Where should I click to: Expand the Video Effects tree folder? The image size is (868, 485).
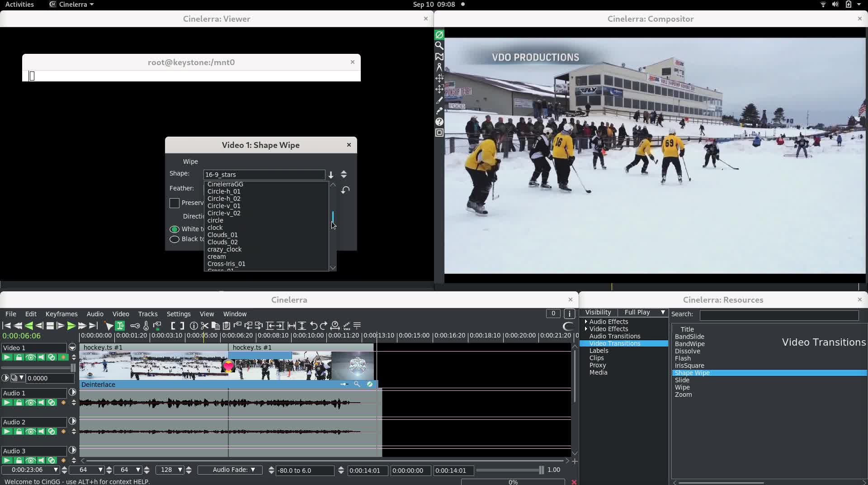(586, 329)
